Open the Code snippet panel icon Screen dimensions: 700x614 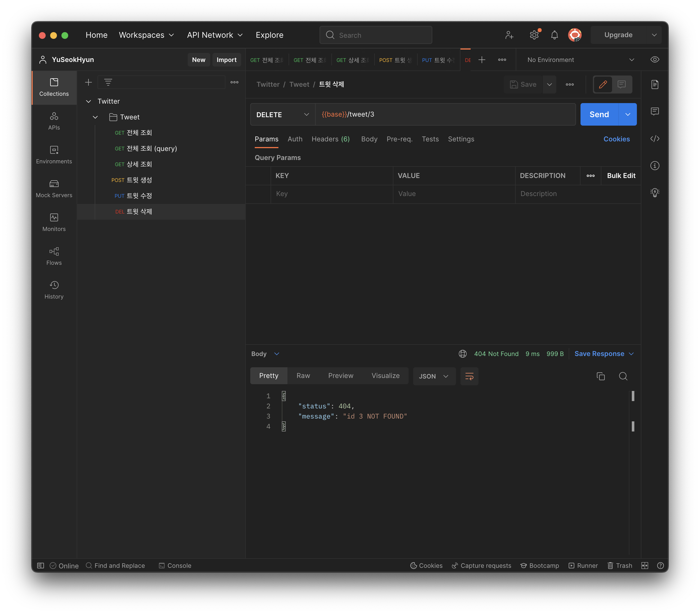(x=654, y=138)
